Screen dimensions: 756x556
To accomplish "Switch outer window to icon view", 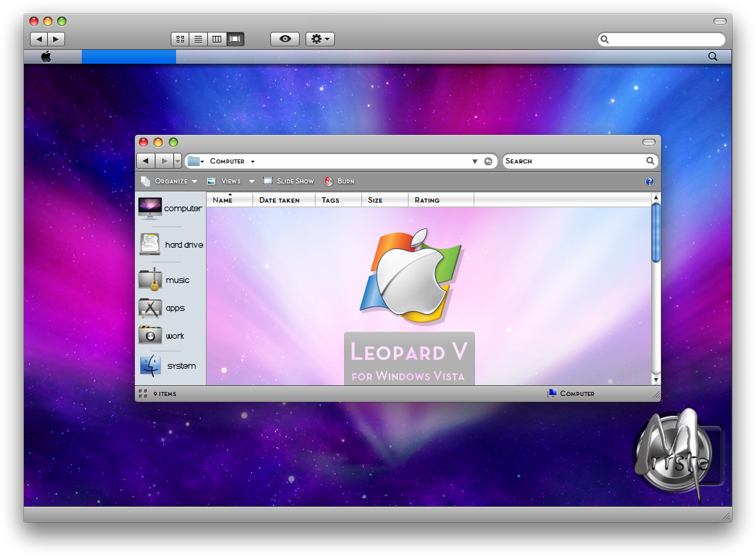I will (x=180, y=39).
